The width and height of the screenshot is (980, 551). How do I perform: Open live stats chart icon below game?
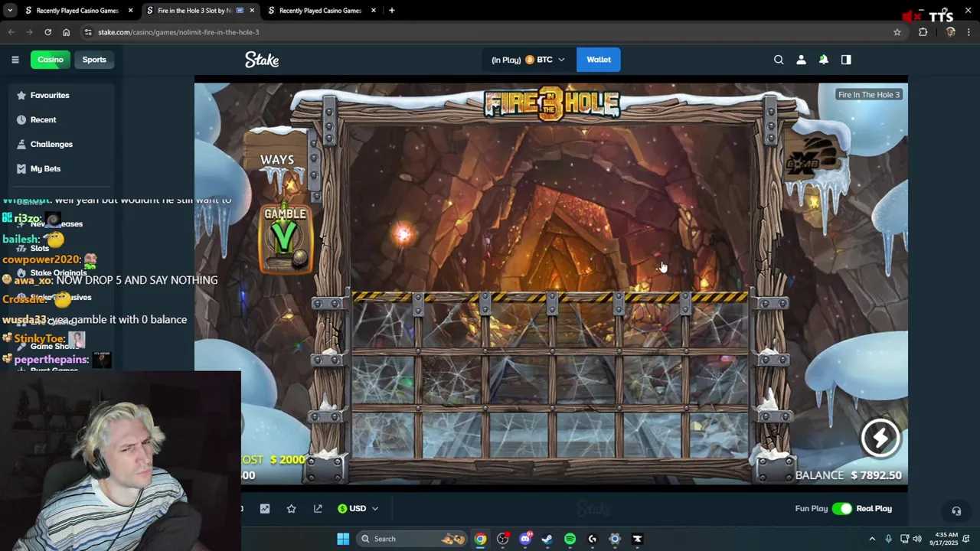pos(265,508)
